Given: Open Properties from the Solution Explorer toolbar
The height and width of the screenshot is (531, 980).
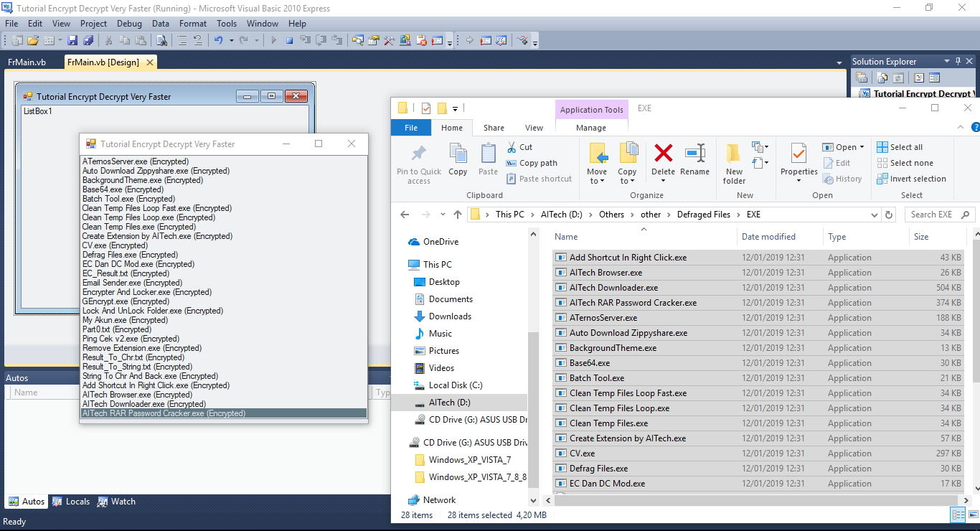Looking at the screenshot, I should click(862, 77).
